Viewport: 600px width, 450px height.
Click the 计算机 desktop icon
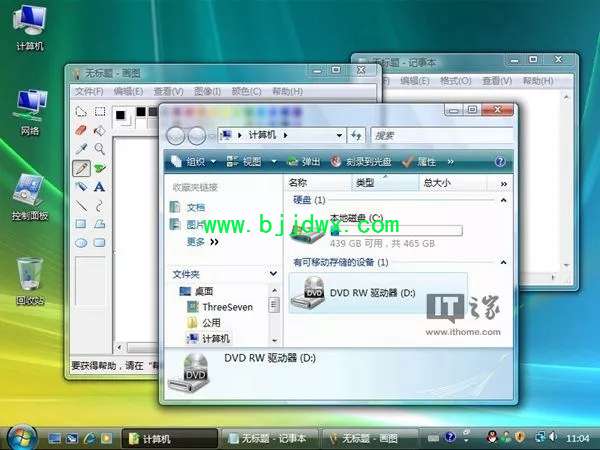30,28
